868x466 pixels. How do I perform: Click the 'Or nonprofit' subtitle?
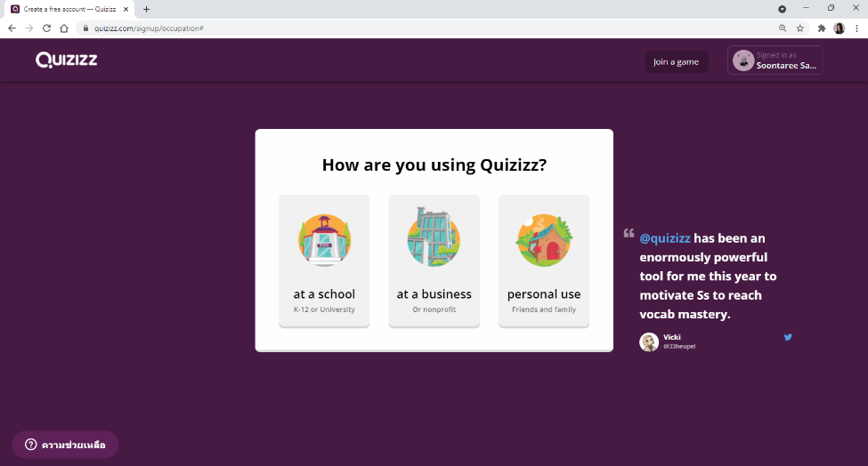coord(434,309)
